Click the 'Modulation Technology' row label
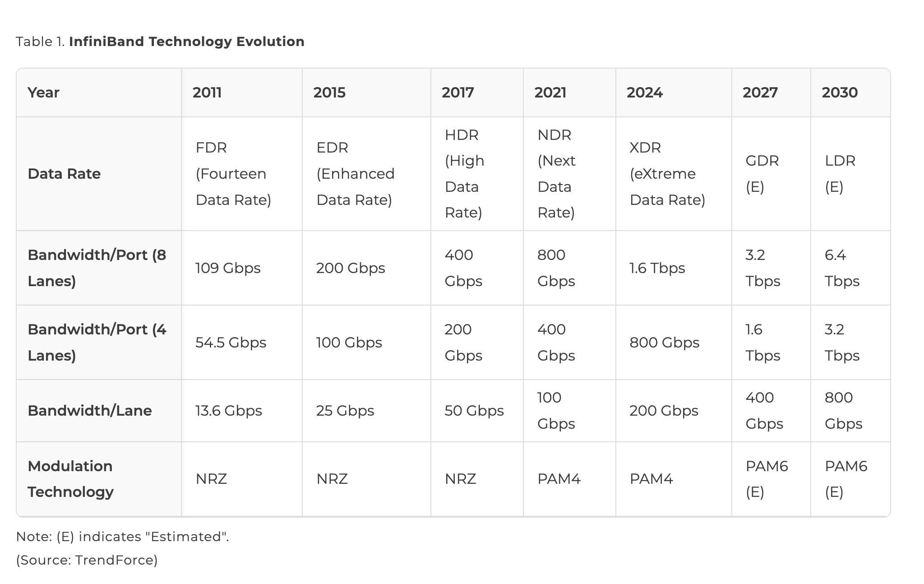 pos(70,479)
